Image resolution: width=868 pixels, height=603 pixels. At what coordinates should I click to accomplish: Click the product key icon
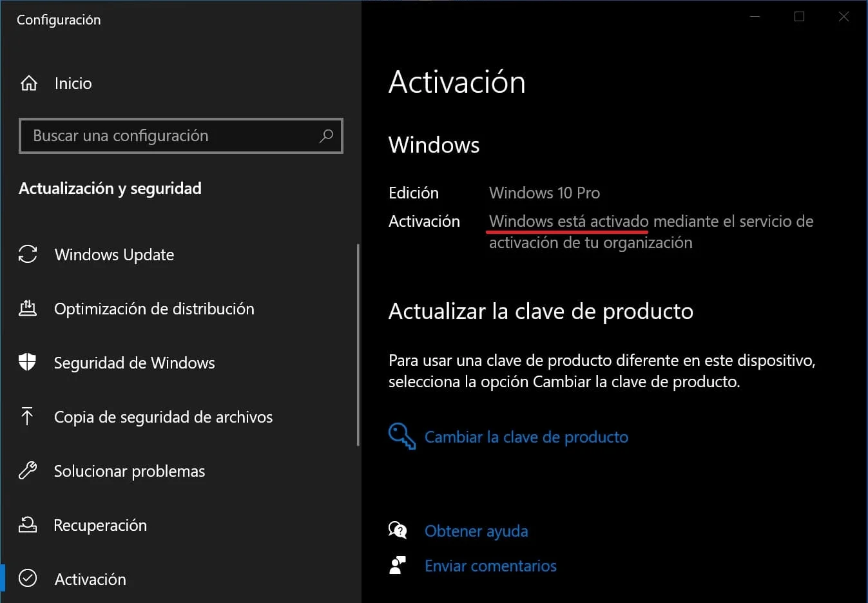point(401,436)
